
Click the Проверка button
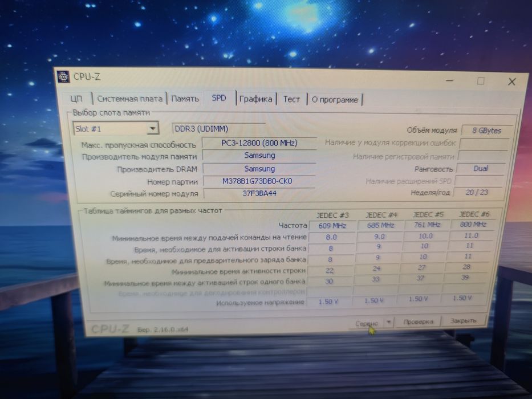point(418,321)
